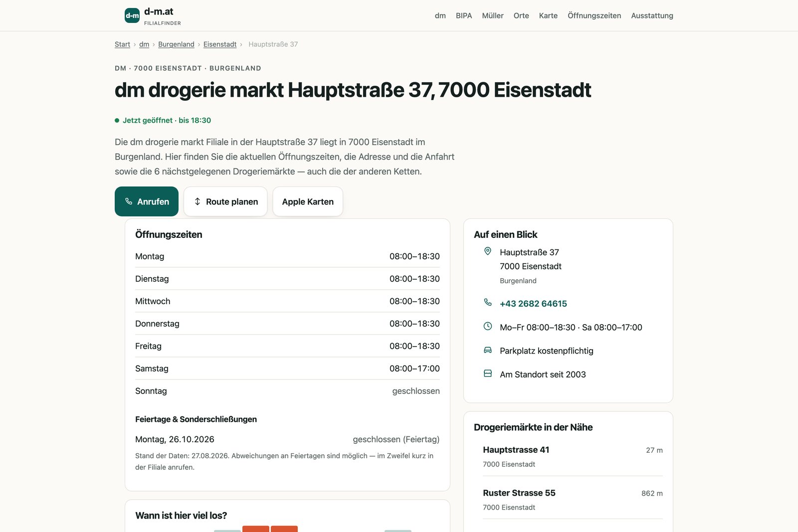Click the Öffnungszeiten card heading
Viewport: 798px width, 532px height.
169,234
